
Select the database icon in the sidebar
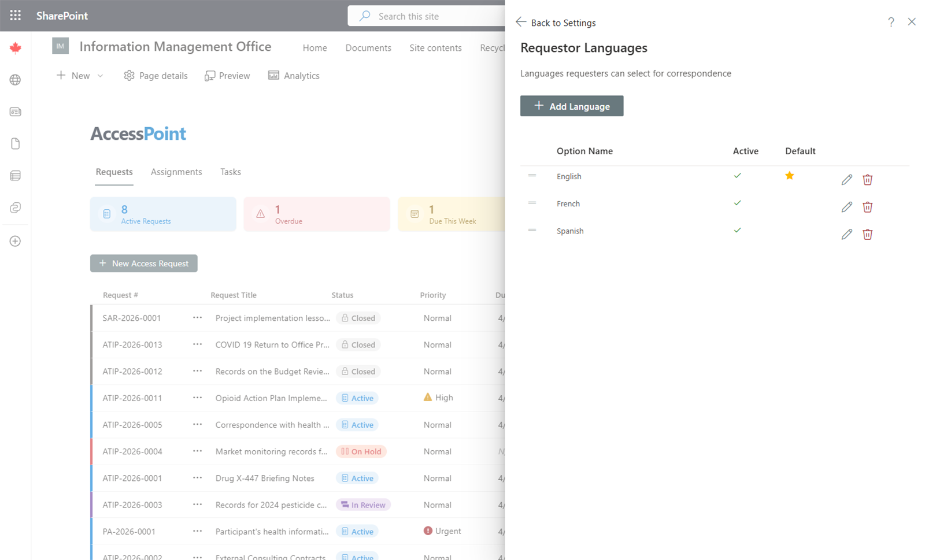15,175
